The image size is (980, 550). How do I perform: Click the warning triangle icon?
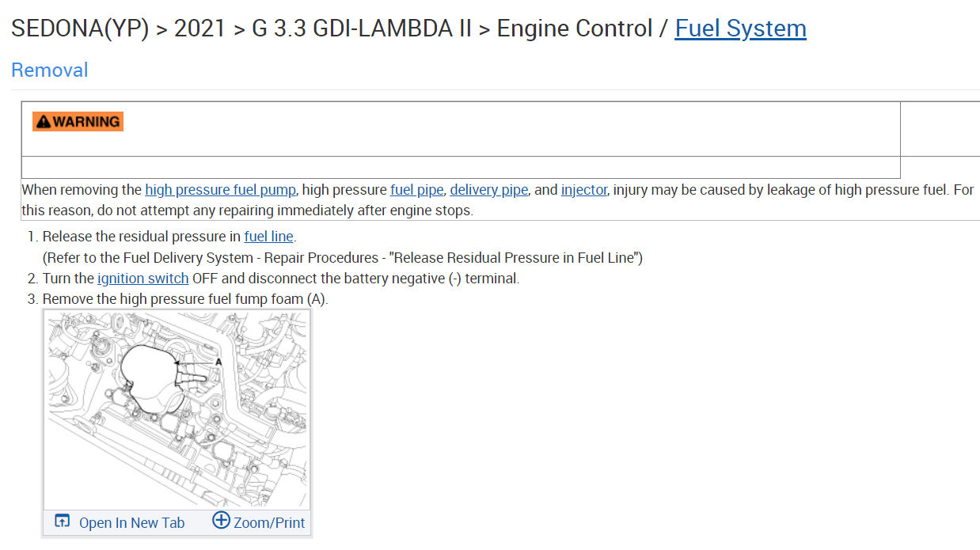coord(43,122)
